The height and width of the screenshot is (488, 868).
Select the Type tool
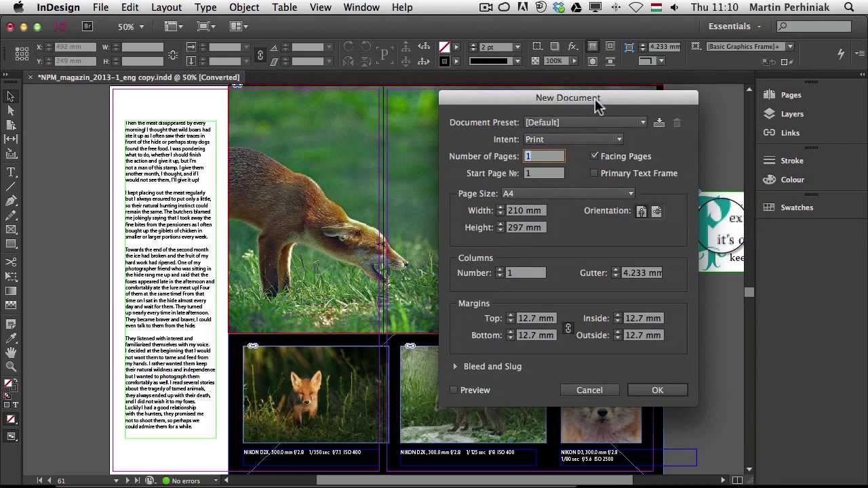coord(10,171)
